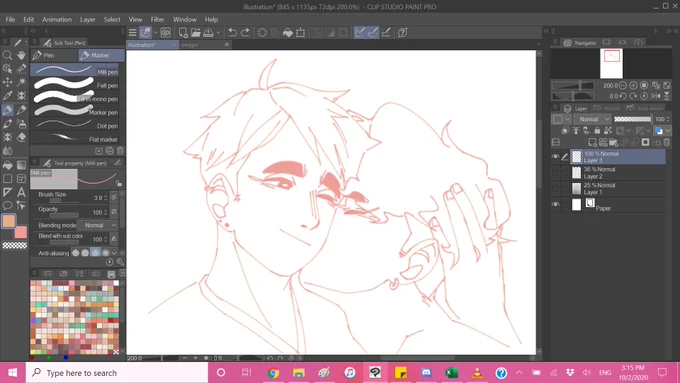680x383 pixels.
Task: Open Google Chrome from taskbar
Action: [273, 373]
